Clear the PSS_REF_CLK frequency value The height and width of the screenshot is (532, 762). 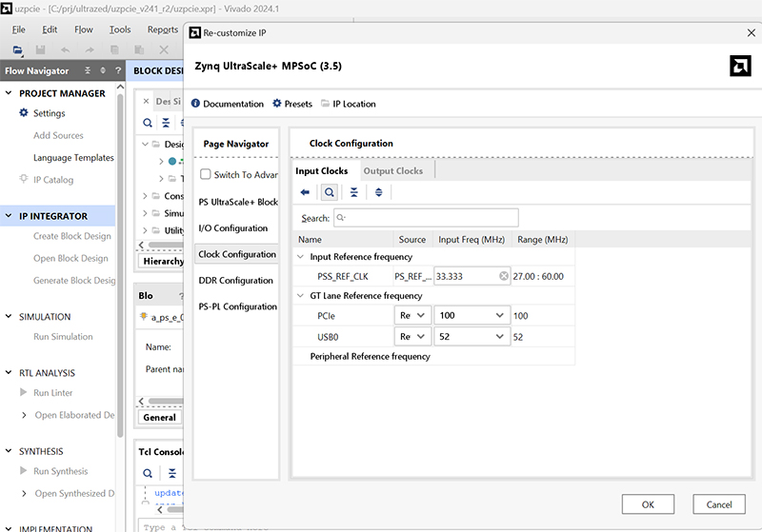tap(503, 276)
